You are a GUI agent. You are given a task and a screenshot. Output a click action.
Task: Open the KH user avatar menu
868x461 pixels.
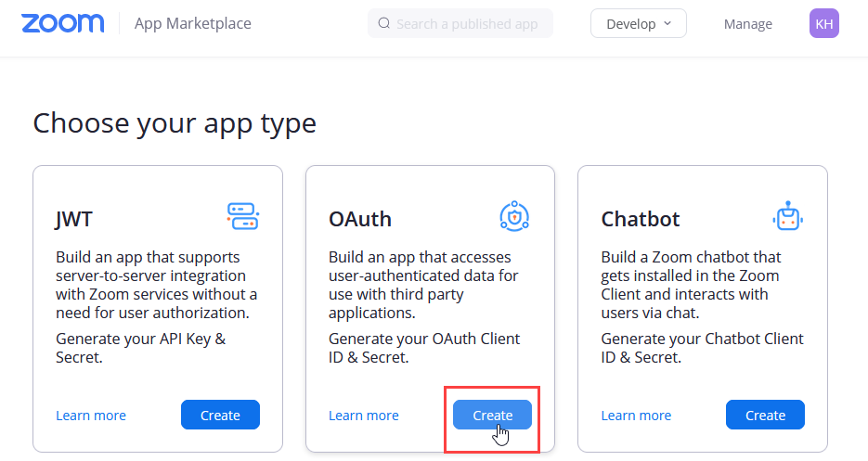(x=823, y=24)
